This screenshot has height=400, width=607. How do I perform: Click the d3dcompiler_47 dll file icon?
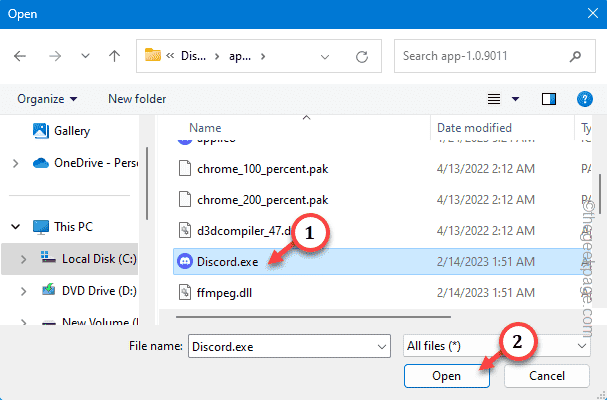tap(185, 231)
